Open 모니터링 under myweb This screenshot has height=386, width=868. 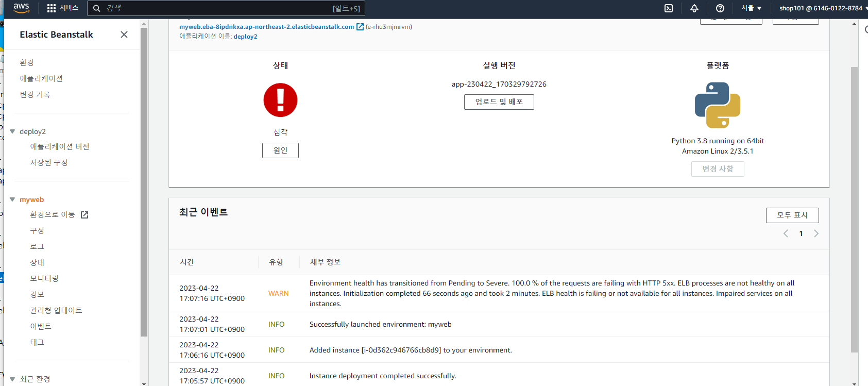44,278
